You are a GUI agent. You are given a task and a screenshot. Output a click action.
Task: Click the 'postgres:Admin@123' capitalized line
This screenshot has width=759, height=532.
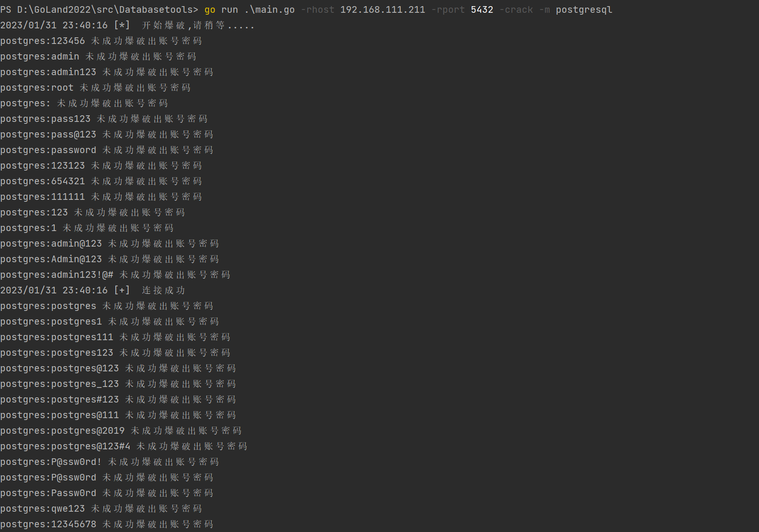(x=110, y=259)
